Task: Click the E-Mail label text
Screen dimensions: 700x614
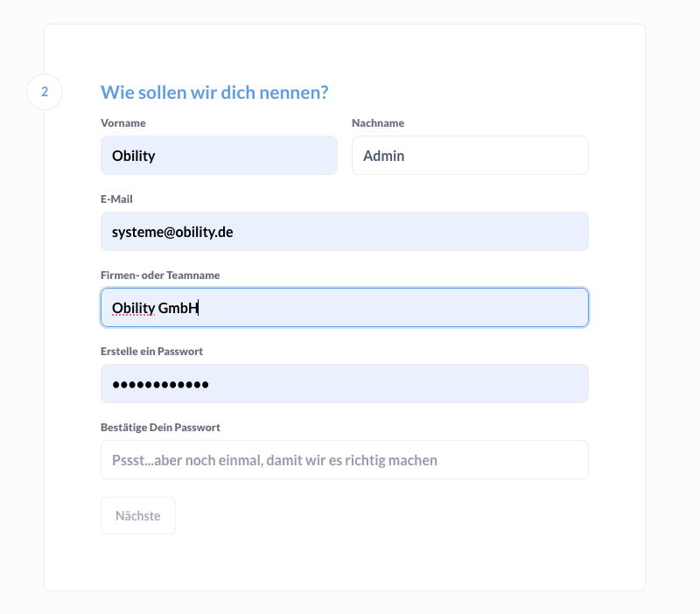Action: [116, 199]
